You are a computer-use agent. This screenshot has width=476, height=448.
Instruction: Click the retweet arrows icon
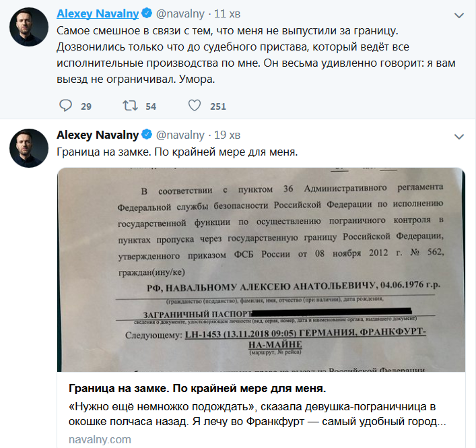(128, 106)
